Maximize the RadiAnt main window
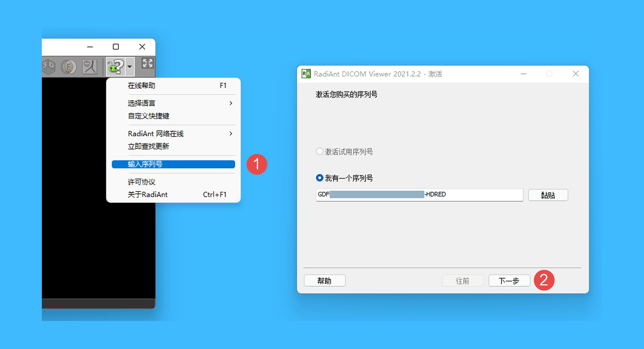 pos(116,47)
